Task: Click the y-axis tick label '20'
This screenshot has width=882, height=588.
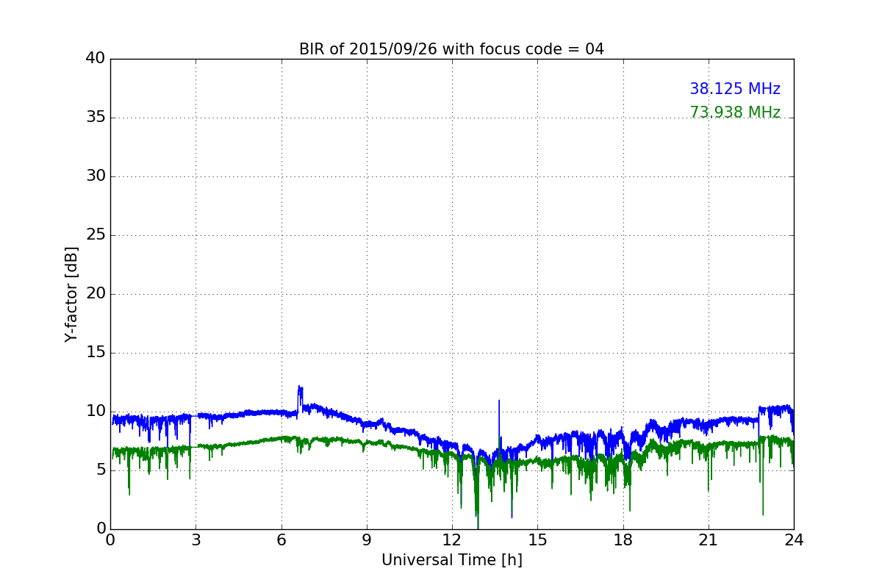Action: pyautogui.click(x=96, y=294)
